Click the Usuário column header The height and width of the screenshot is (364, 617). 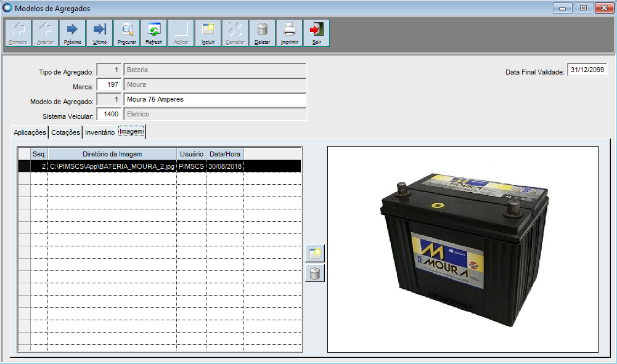point(192,154)
